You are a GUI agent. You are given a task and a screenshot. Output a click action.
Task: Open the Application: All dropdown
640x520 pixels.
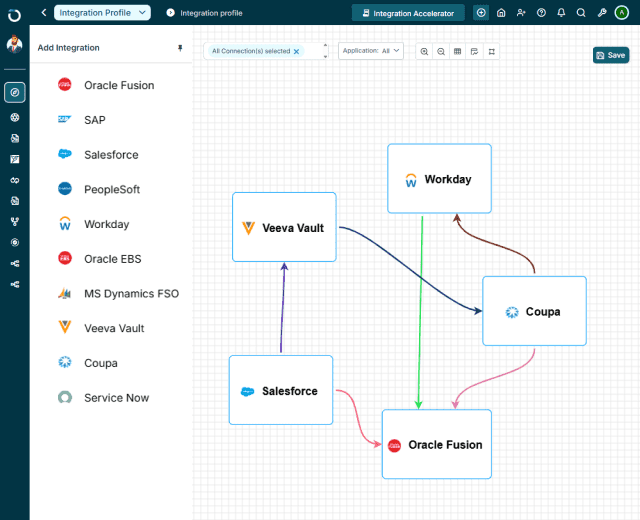[x=371, y=51]
